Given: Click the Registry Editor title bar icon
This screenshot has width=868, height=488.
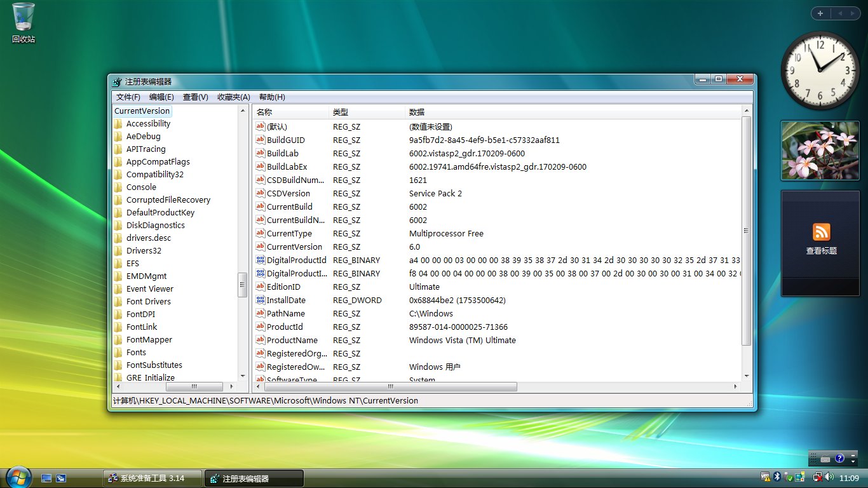Looking at the screenshot, I should [117, 82].
